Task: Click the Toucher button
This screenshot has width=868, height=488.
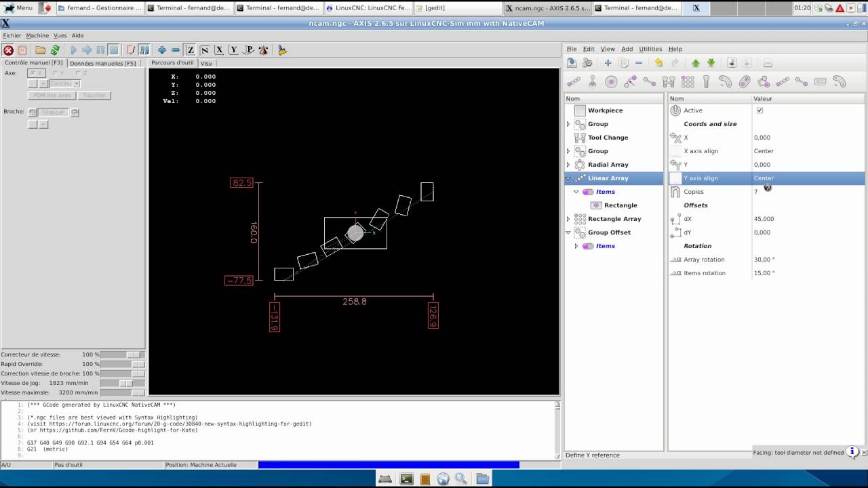Action: point(94,96)
